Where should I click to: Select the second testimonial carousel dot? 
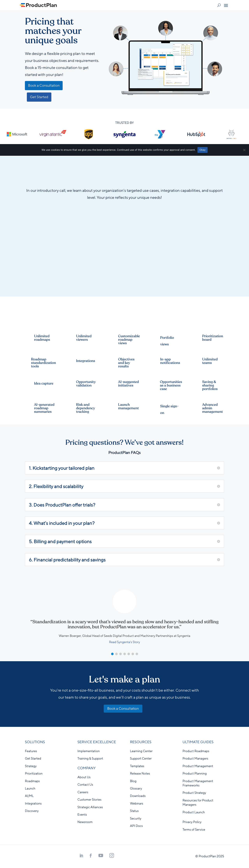116,654
